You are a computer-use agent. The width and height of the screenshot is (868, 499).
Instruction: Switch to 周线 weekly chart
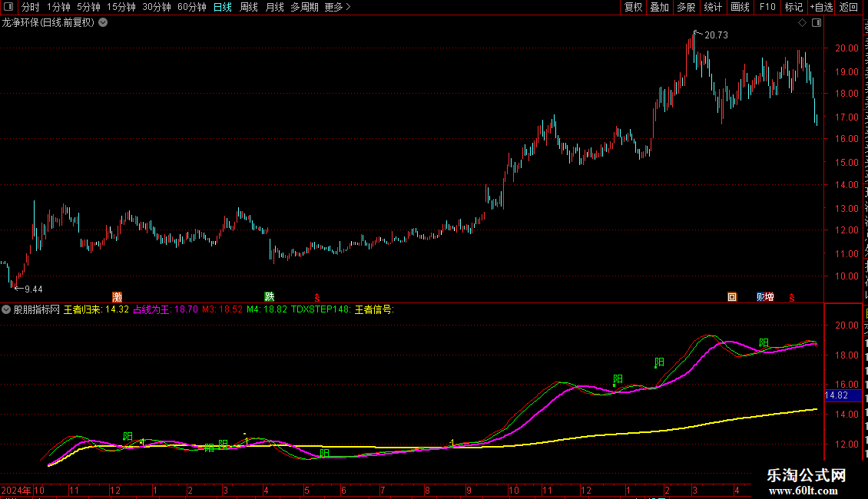[249, 7]
